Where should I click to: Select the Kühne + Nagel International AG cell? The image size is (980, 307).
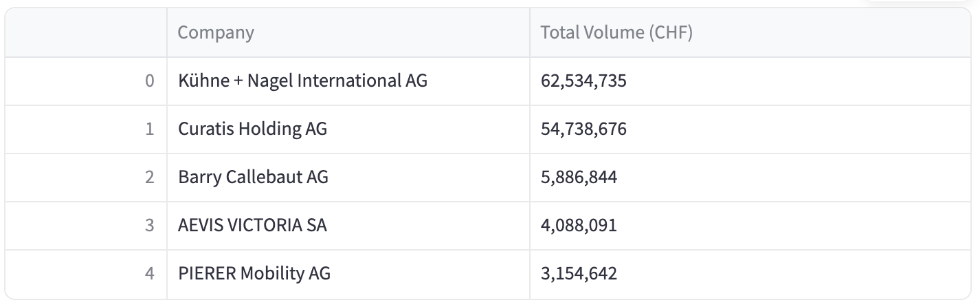coord(348,81)
